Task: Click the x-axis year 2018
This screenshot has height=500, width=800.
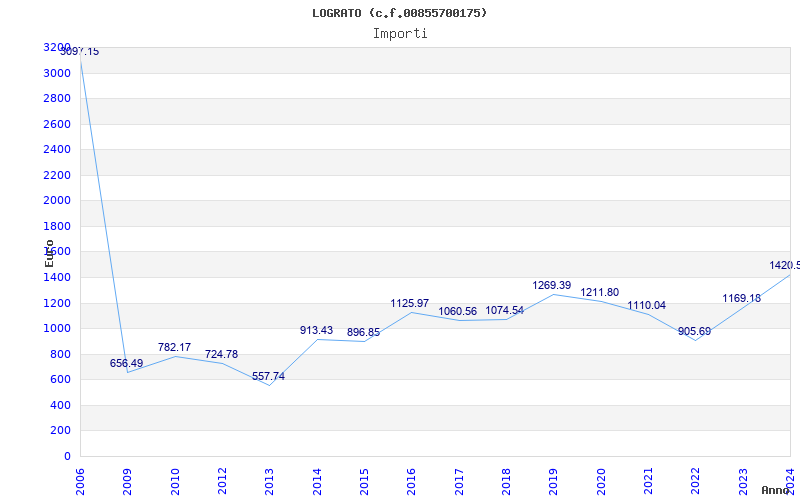Action: click(x=506, y=481)
